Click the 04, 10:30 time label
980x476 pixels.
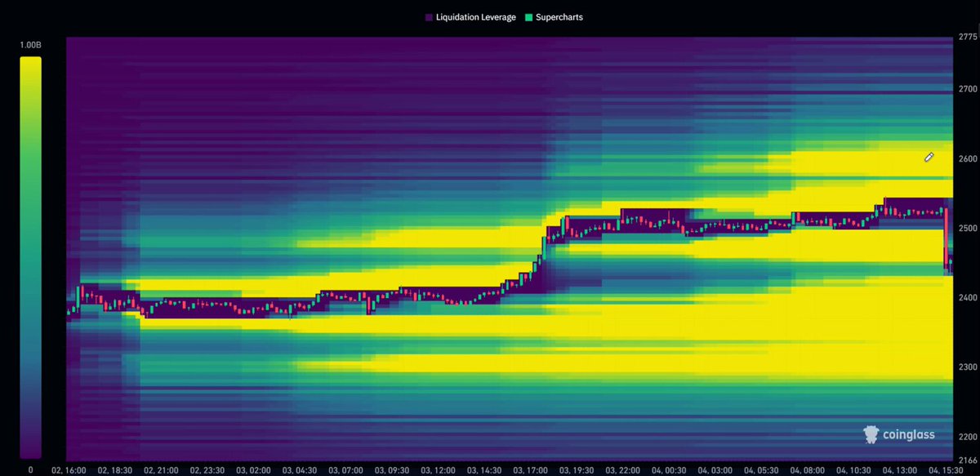tap(853, 470)
